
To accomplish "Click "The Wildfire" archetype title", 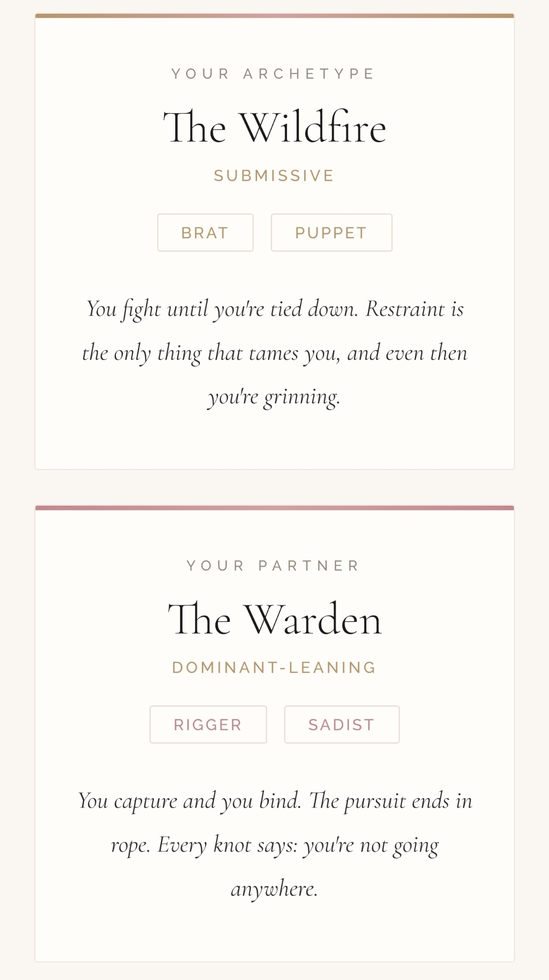I will pos(274,128).
